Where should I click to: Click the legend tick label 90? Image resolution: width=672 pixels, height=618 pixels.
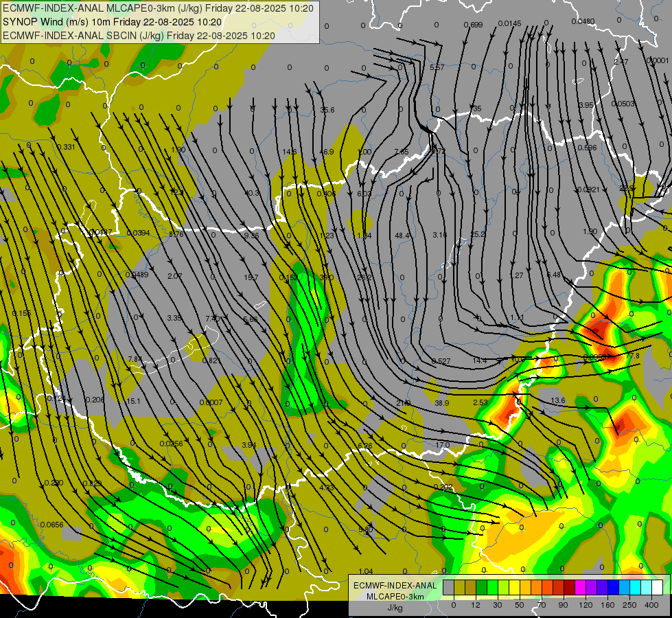(x=563, y=605)
